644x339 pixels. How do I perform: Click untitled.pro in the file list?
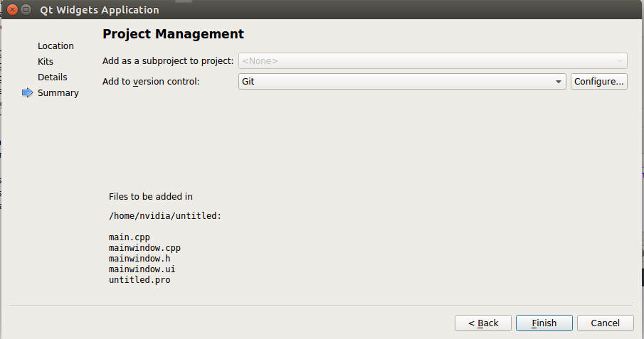pyautogui.click(x=139, y=280)
